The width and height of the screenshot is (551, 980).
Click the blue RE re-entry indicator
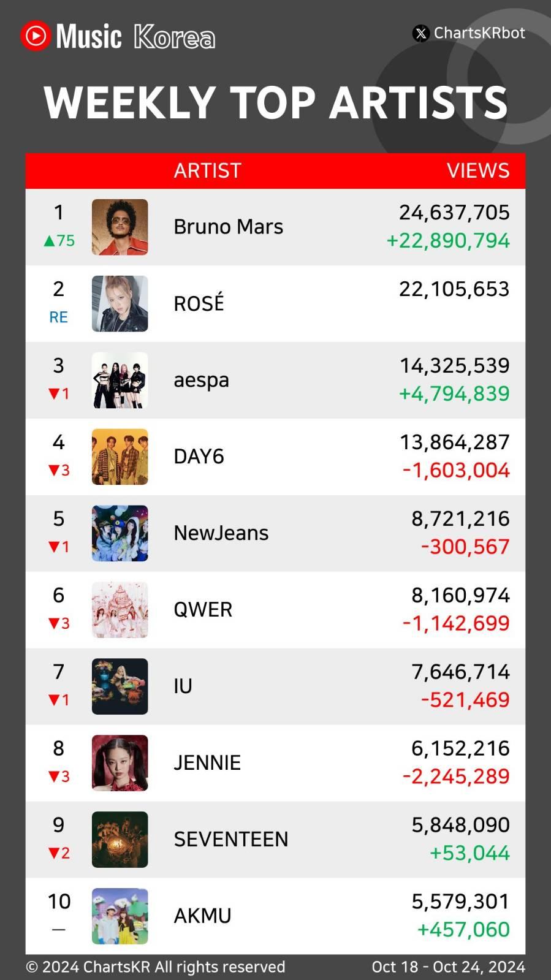click(59, 317)
